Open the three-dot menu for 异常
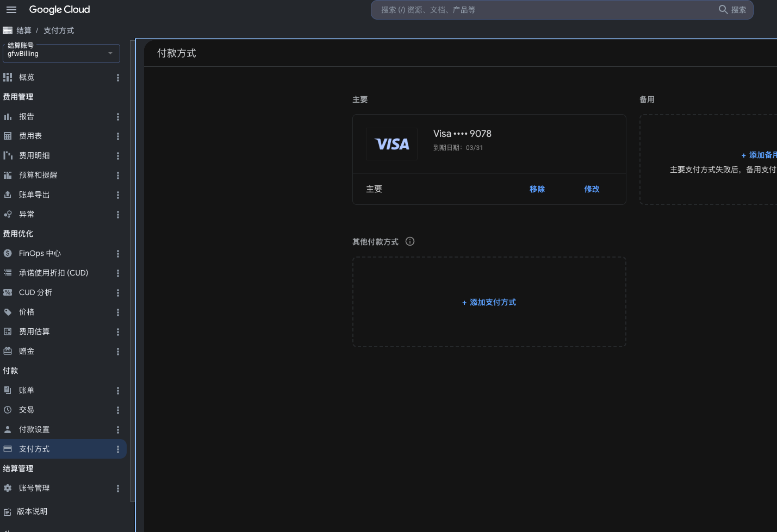 pos(118,215)
